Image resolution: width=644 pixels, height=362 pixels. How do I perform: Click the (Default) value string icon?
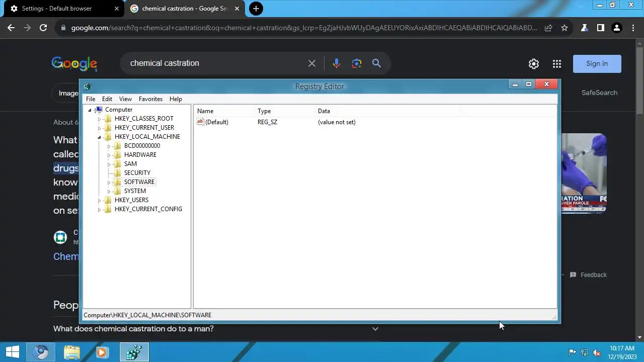pos(200,122)
